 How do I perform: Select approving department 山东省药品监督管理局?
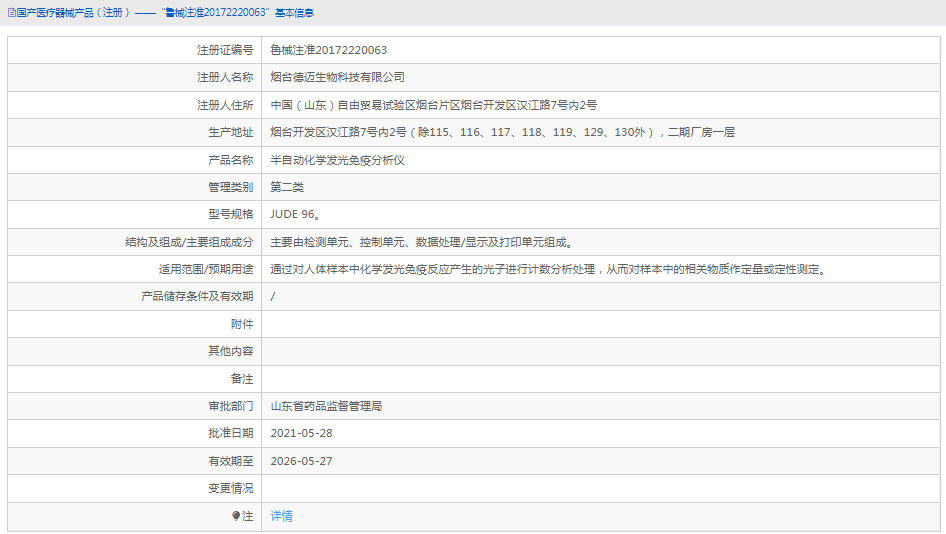point(326,406)
